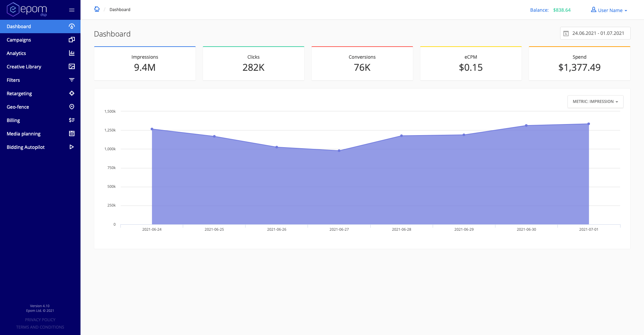Select the Spend $1,377.49 card
This screenshot has width=644, height=335.
click(x=580, y=63)
